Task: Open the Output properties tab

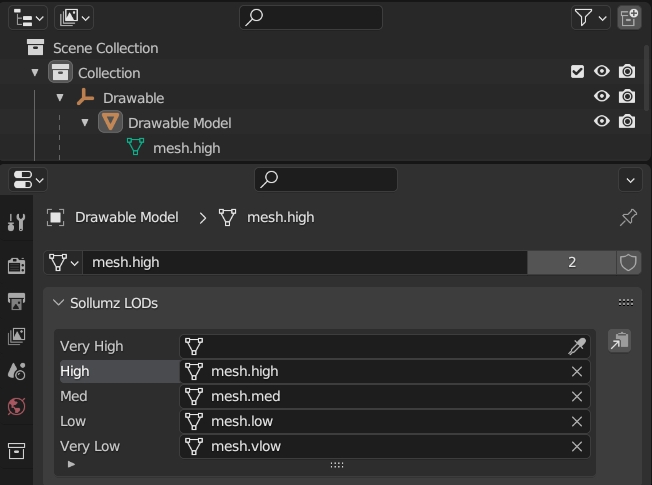Action: click(16, 301)
